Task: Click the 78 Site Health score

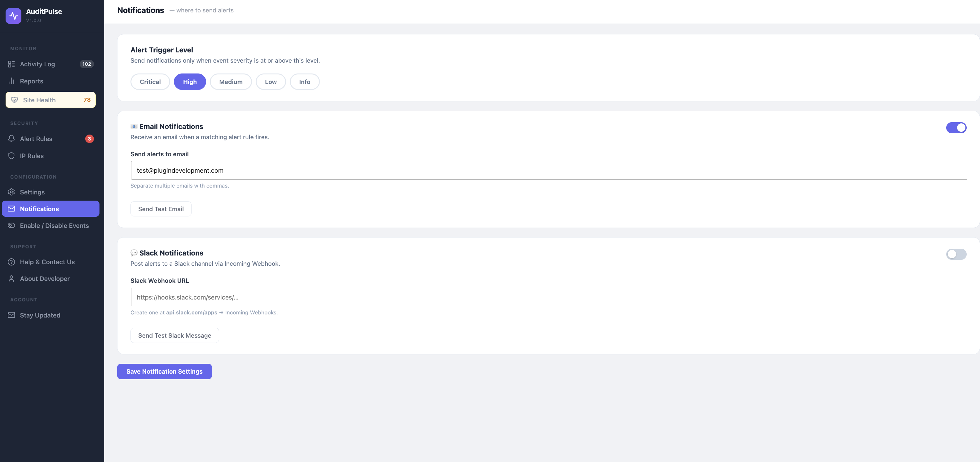Action: 87,100
